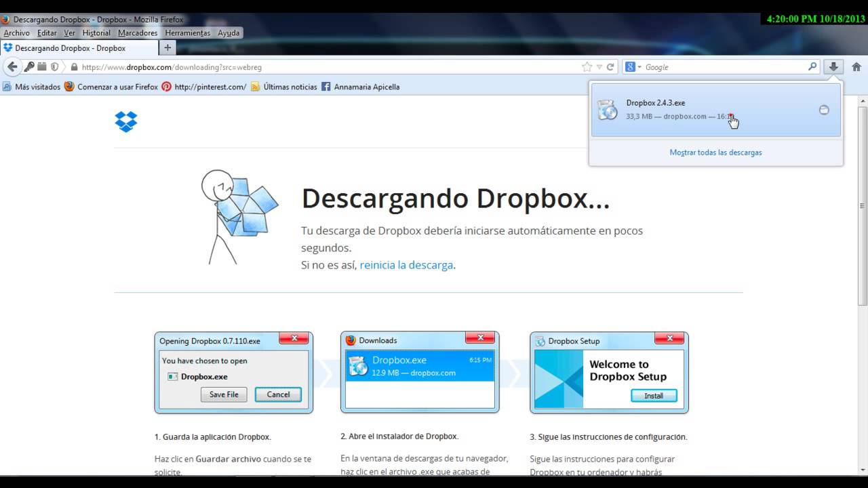The width and height of the screenshot is (868, 488).
Task: Click the Dropbox Setup illustration
Action: tap(609, 372)
